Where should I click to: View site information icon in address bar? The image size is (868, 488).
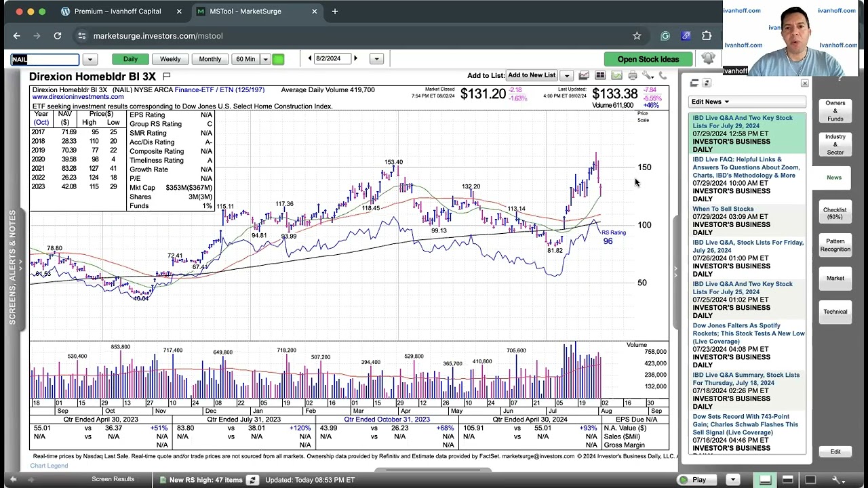click(81, 36)
